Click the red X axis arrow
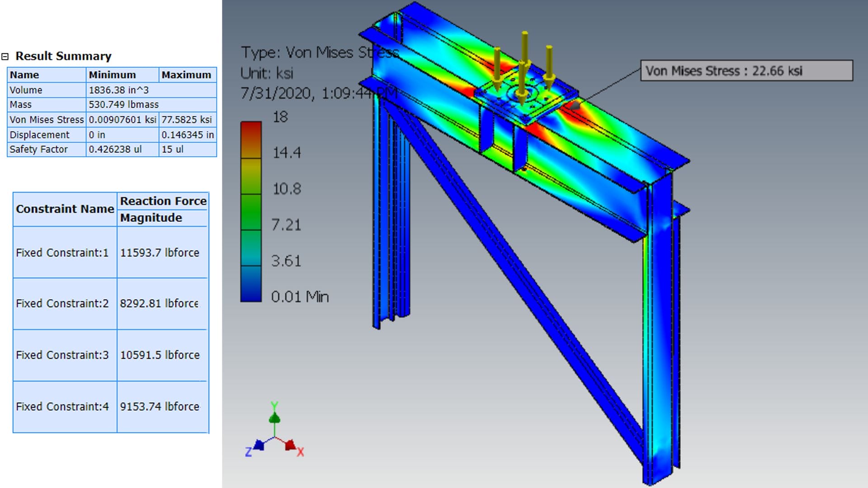The height and width of the screenshot is (488, 868). tap(290, 445)
